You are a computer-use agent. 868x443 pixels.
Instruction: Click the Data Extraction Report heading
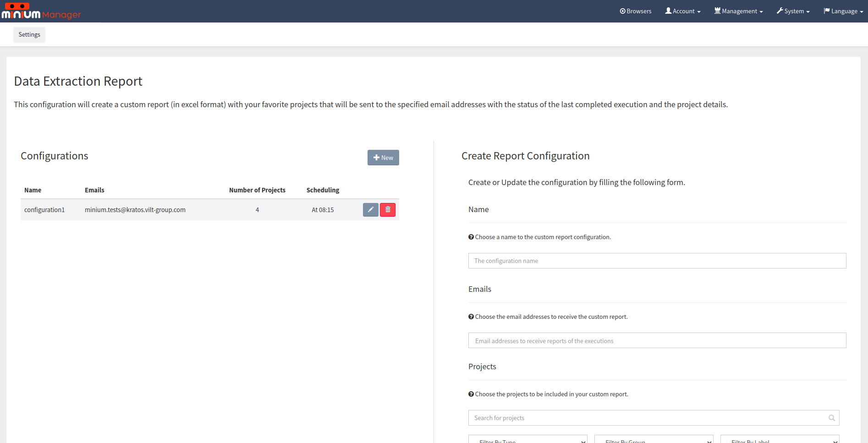pos(78,81)
